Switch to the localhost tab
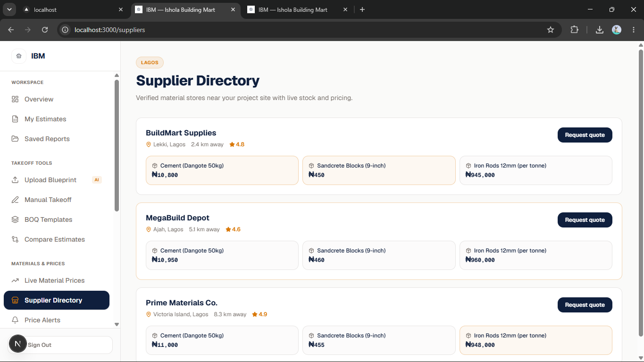644x362 pixels. 73,9
